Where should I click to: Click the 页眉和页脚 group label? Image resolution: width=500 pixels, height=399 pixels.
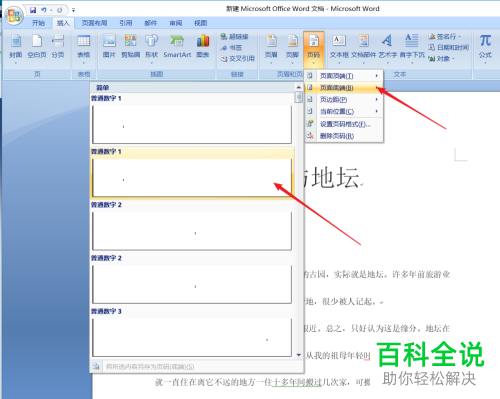pyautogui.click(x=289, y=74)
